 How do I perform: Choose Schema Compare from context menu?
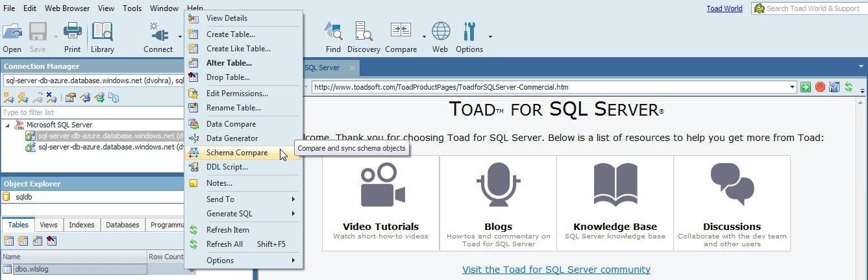coord(244,153)
